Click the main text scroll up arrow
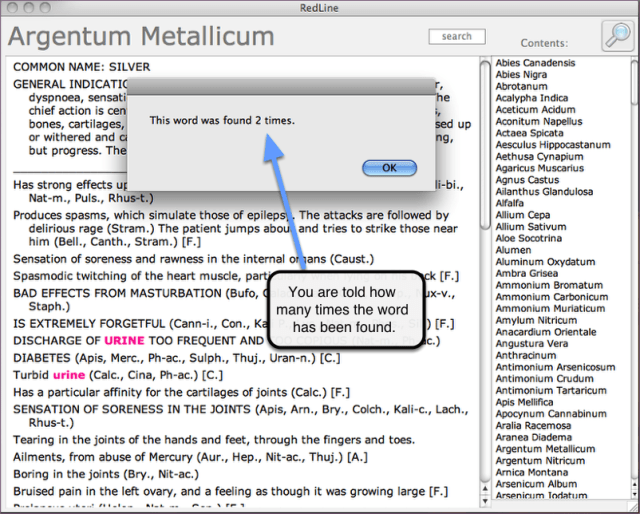The height and width of the screenshot is (514, 640). coord(485,489)
